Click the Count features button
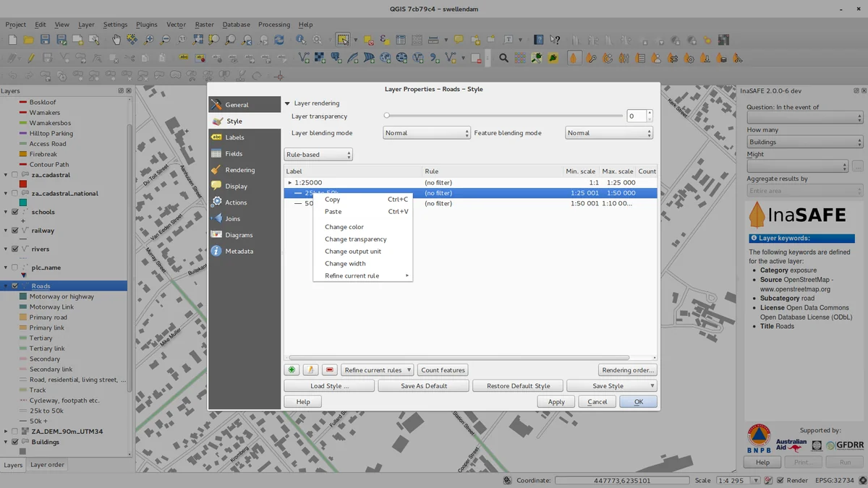The width and height of the screenshot is (868, 488). click(443, 370)
